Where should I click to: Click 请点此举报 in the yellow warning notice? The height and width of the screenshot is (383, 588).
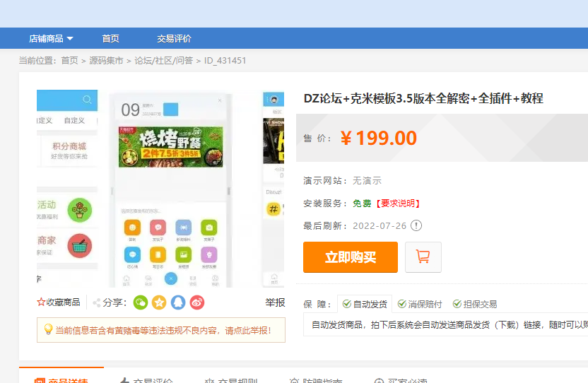[x=247, y=330]
